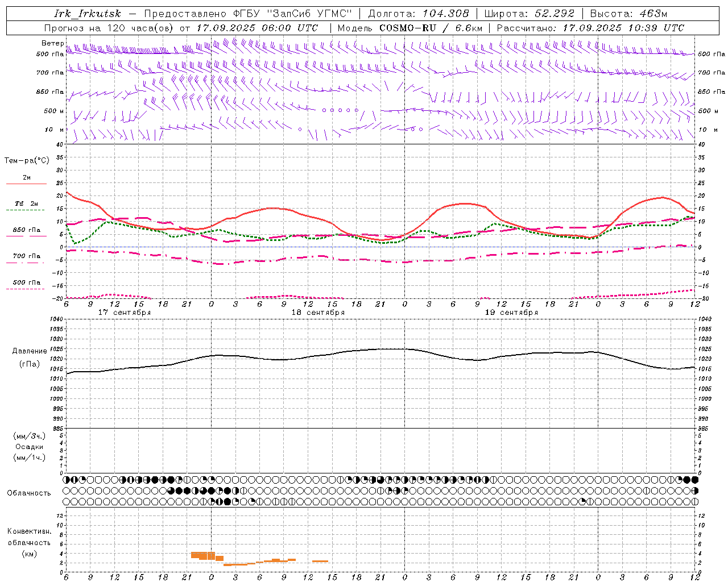Viewport: 728px width, 582px height.
Task: Click the 500 м wind level label on left
Action: tap(54, 111)
